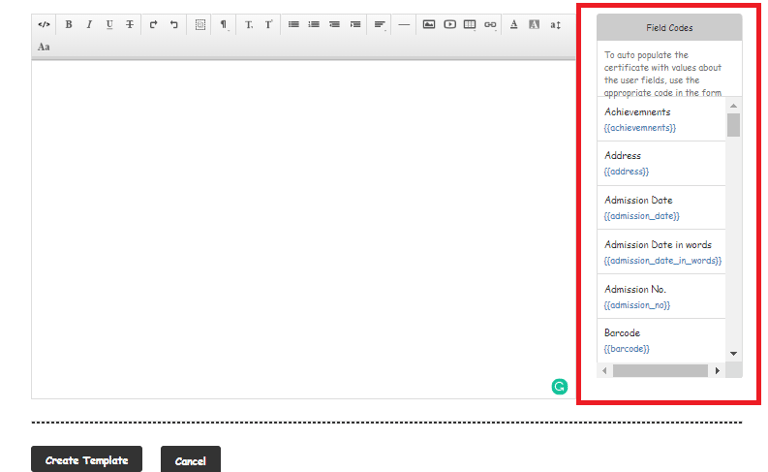Click the Barcode field label
This screenshot has width=768, height=472.
point(622,332)
